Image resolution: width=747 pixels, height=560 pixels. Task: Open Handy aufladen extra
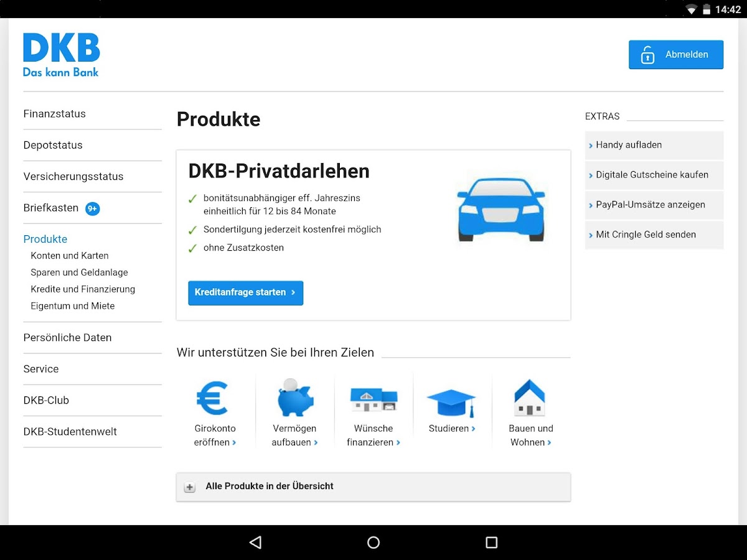click(x=654, y=145)
